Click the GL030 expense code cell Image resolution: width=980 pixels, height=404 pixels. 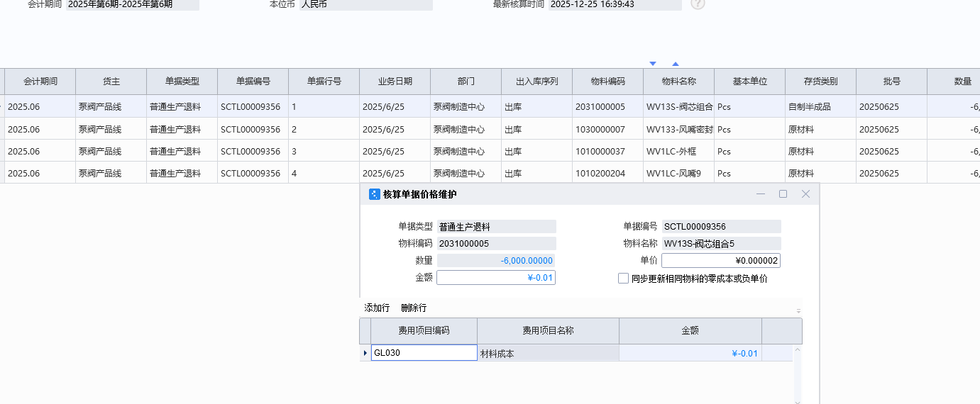[424, 353]
